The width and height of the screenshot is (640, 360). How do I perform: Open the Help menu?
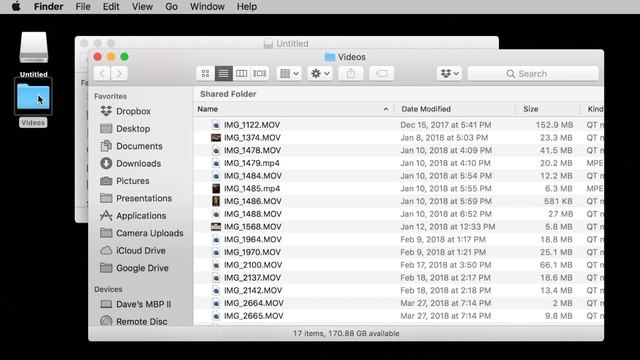pos(247,7)
